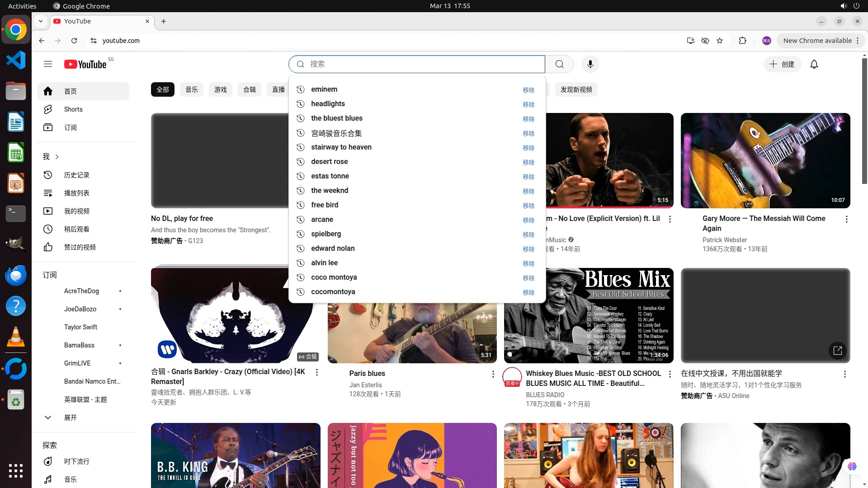This screenshot has width=868, height=488.
Task: Open tab search dropdown arrow
Action: [41, 21]
